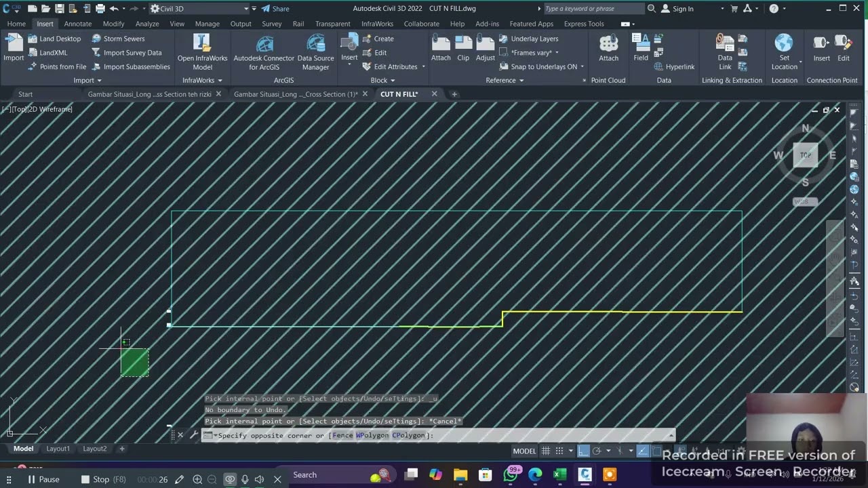The image size is (868, 488).
Task: Click the Undo arrow in quick access toolbar
Action: [x=114, y=9]
